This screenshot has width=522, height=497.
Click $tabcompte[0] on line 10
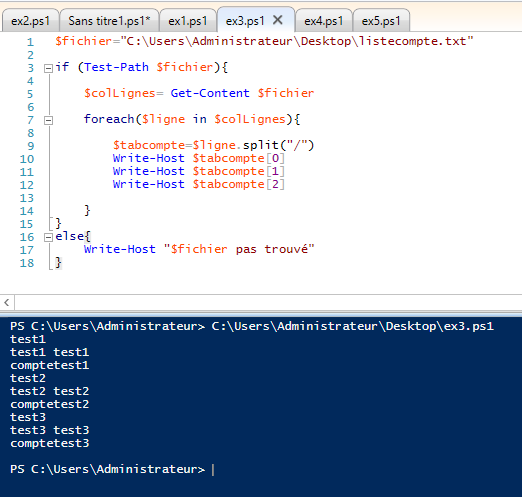238,158
